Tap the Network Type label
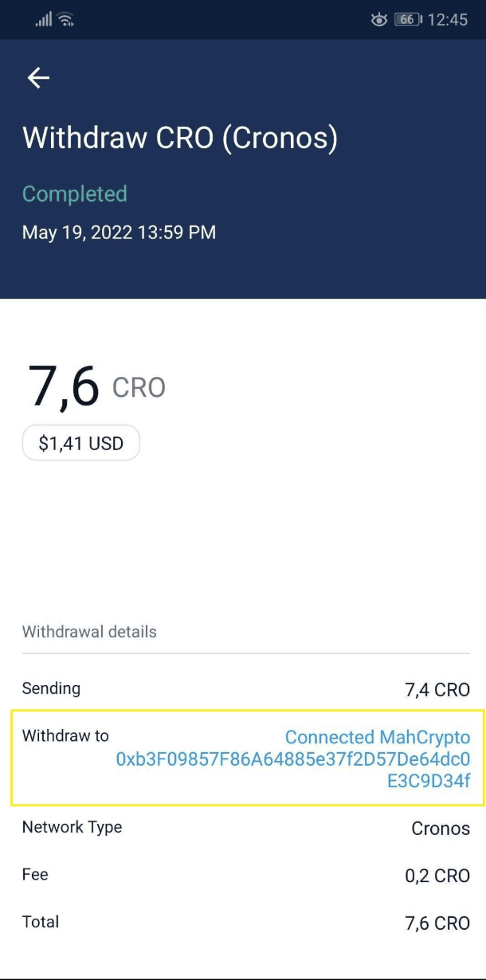Viewport: 486px width, 980px height. [x=72, y=827]
